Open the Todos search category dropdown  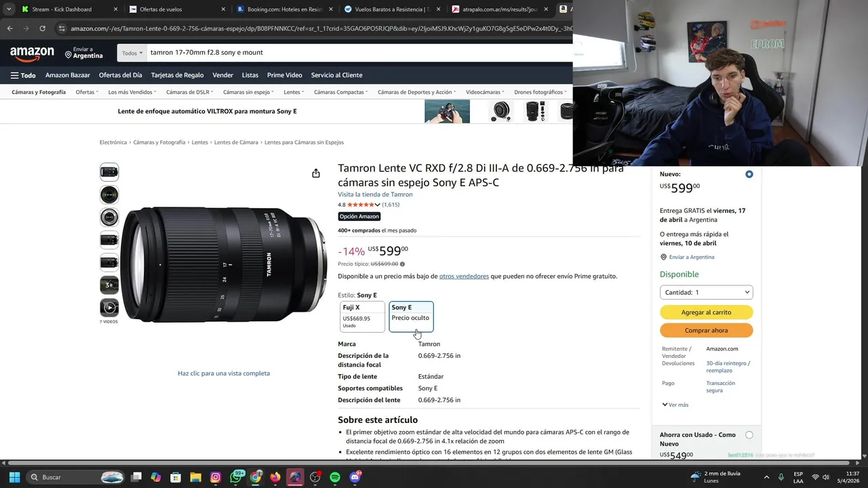pos(132,53)
